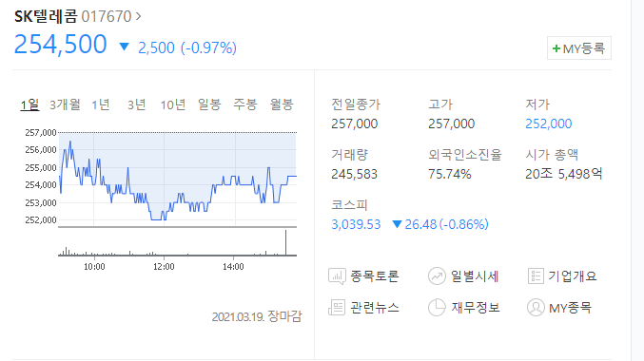Open SK텔레콤 stock title link
Image resolution: width=644 pixels, height=361 pixels.
(x=46, y=16)
